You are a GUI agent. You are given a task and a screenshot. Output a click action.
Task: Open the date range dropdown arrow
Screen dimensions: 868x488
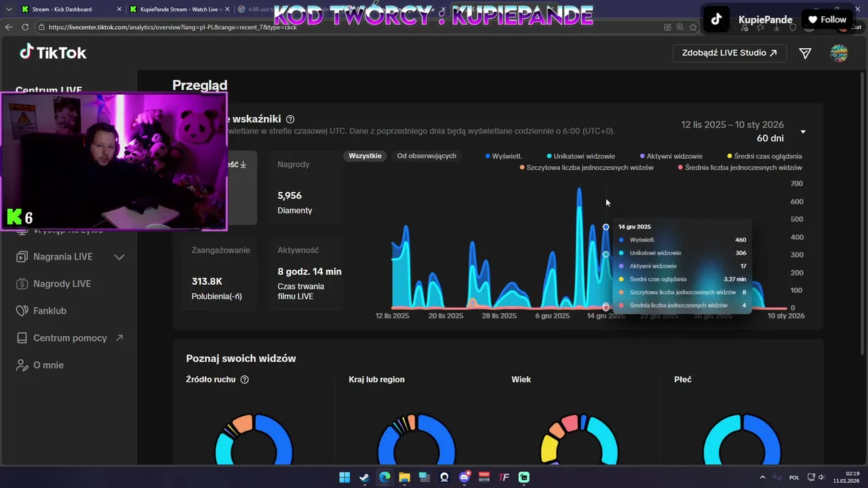[803, 131]
